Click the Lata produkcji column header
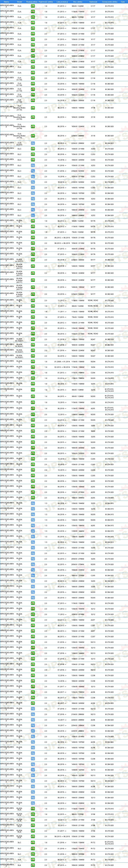The height and width of the screenshot is (868, 128). tap(62, 2)
